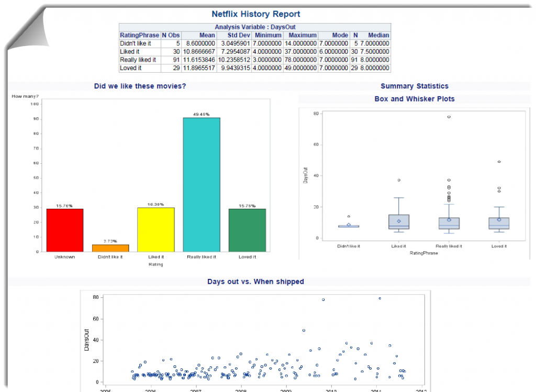Click the Analysis Variable : DaysOut table caption

(x=255, y=27)
